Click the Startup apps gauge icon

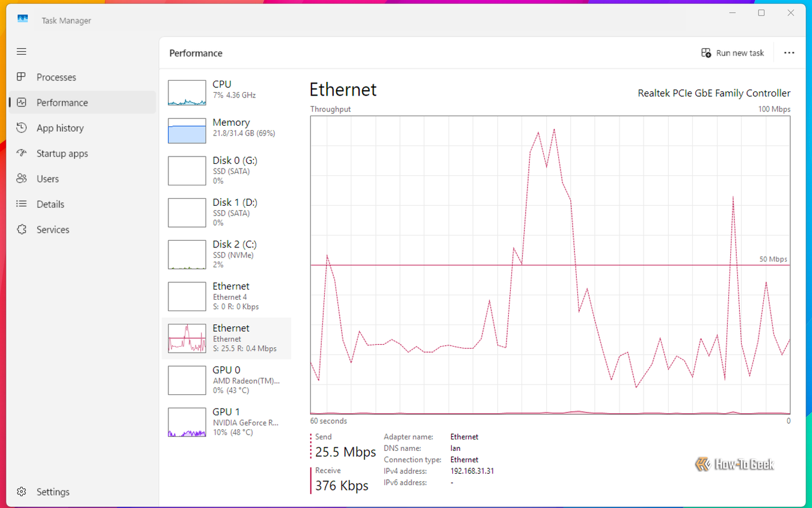22,153
